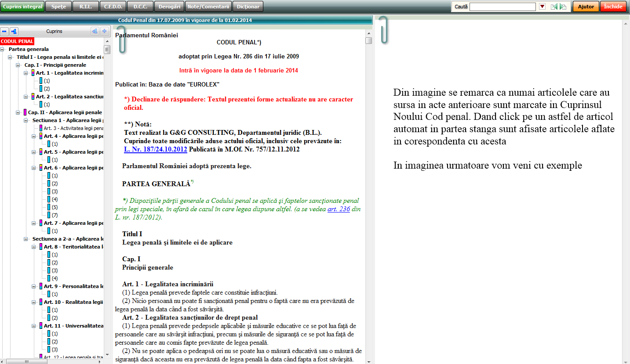Screen dimensions: 630x364
Task: Click the tree panel vertical scrollbar thumb
Action: [107, 49]
